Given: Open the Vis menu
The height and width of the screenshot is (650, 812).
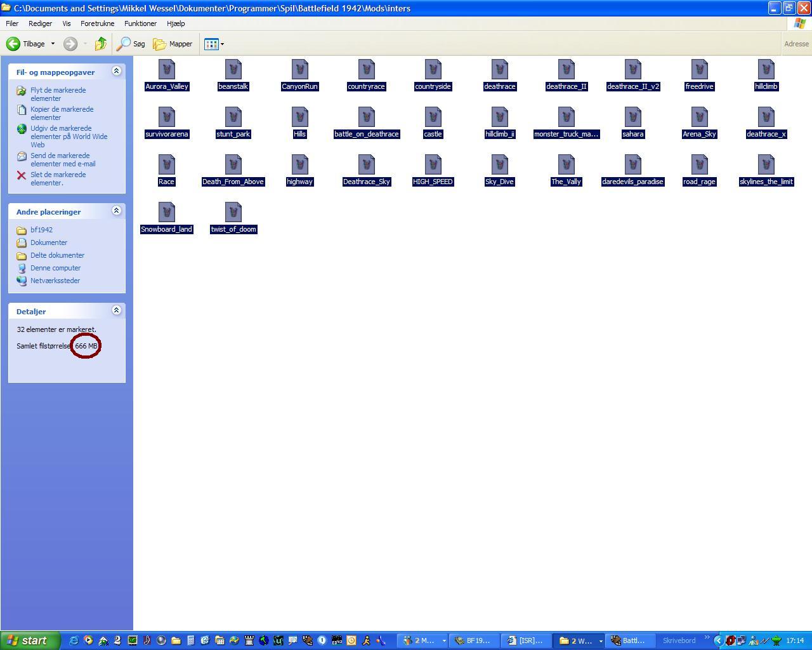Looking at the screenshot, I should 66,23.
